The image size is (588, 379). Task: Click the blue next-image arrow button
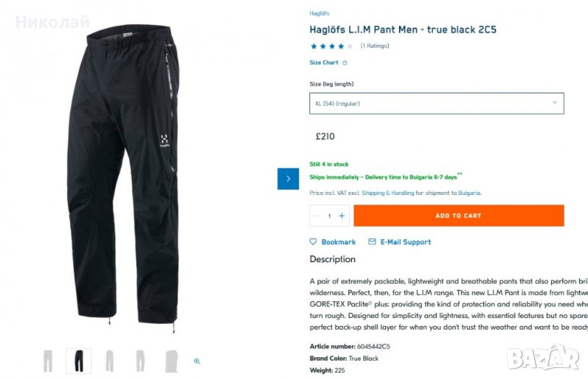click(x=288, y=179)
